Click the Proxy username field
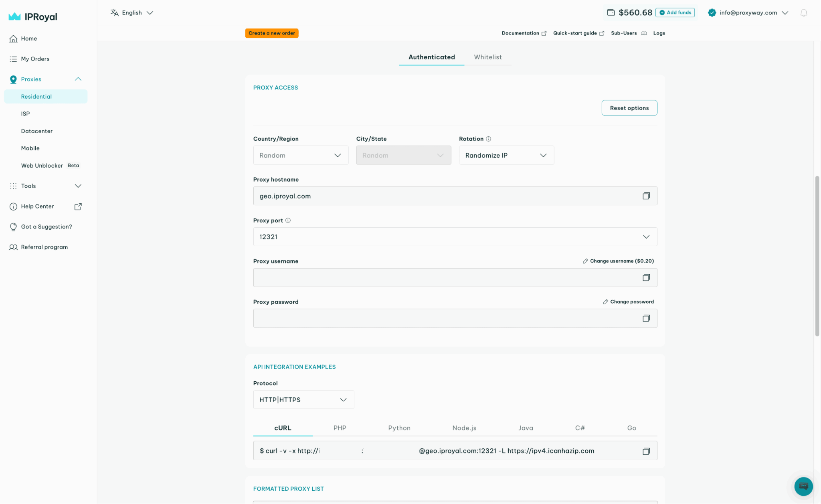The width and height of the screenshot is (821, 504). point(455,277)
